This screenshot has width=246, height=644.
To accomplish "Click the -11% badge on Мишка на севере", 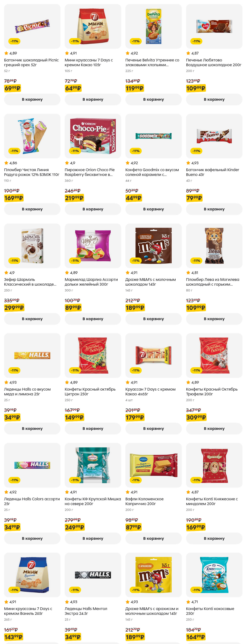I will click(75, 480).
